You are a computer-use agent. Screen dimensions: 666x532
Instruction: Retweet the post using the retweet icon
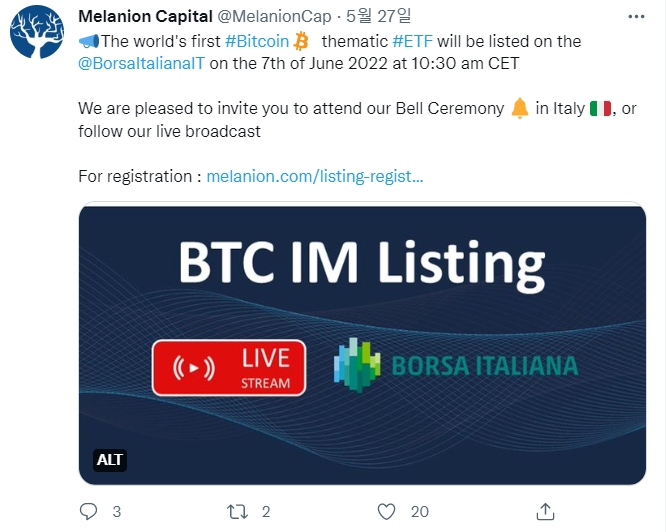[238, 511]
